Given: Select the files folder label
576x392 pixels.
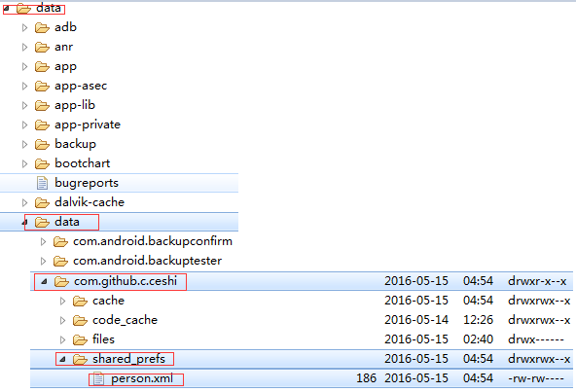Looking at the screenshot, I should click(x=103, y=339).
